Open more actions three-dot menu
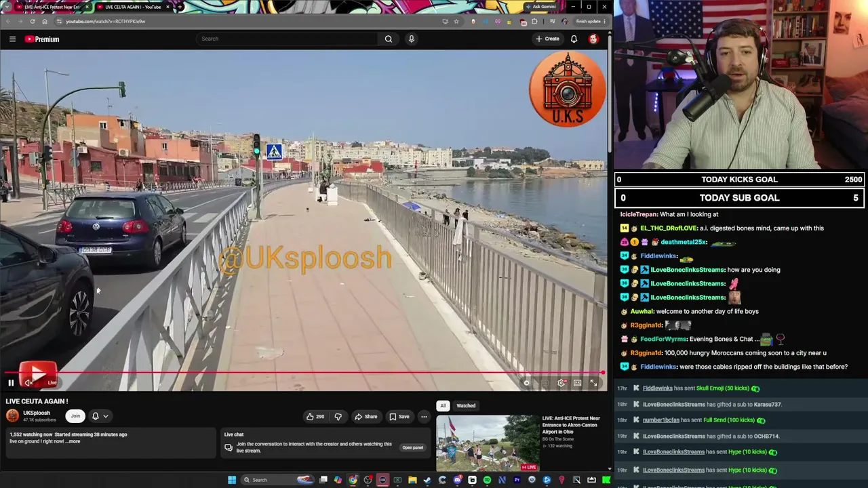Image resolution: width=868 pixels, height=488 pixels. [424, 417]
